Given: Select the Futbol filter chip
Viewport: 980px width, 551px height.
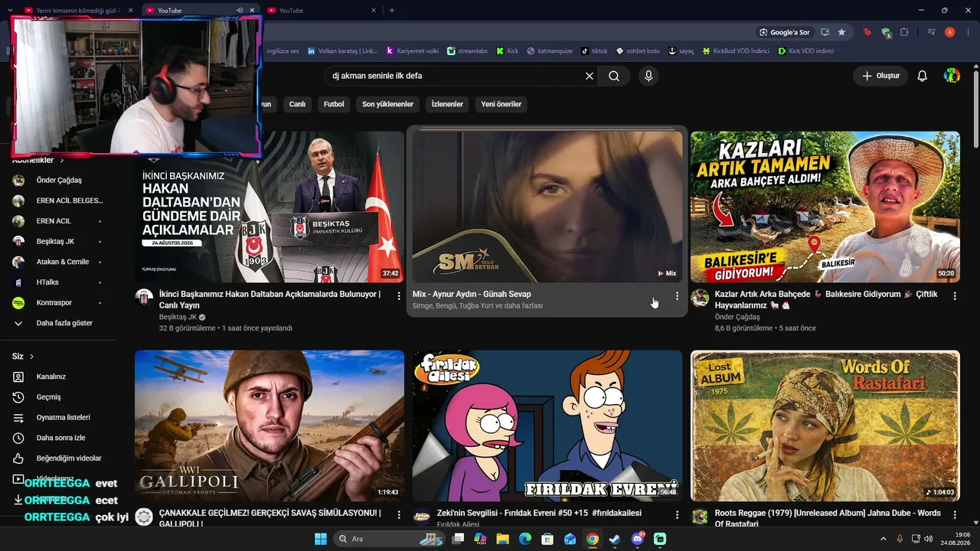Looking at the screenshot, I should [x=334, y=104].
